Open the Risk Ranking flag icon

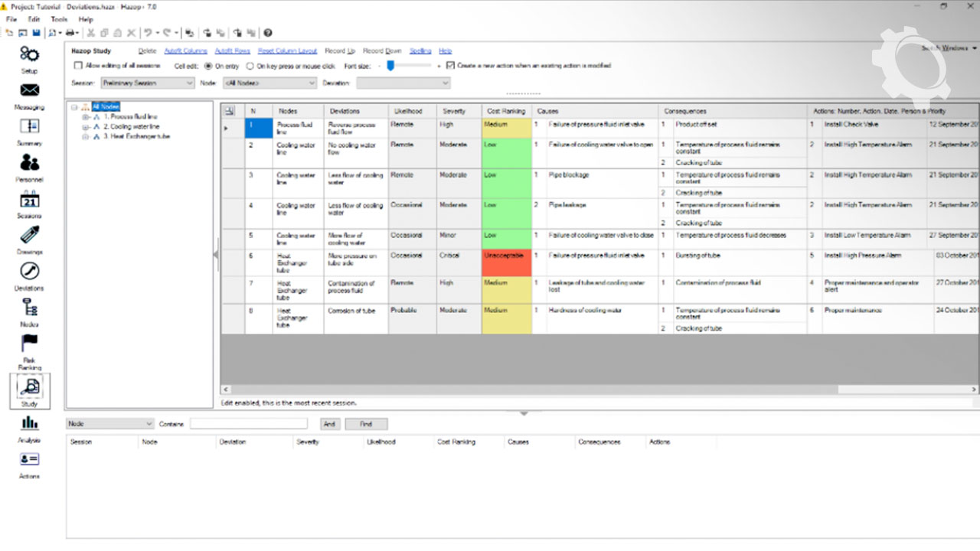tap(29, 344)
